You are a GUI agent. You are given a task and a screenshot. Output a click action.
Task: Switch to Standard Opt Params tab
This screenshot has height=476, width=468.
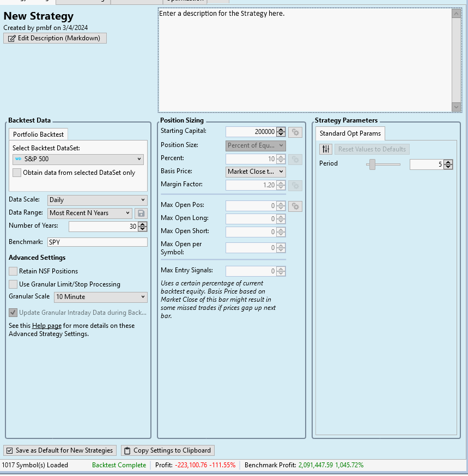[x=350, y=133]
